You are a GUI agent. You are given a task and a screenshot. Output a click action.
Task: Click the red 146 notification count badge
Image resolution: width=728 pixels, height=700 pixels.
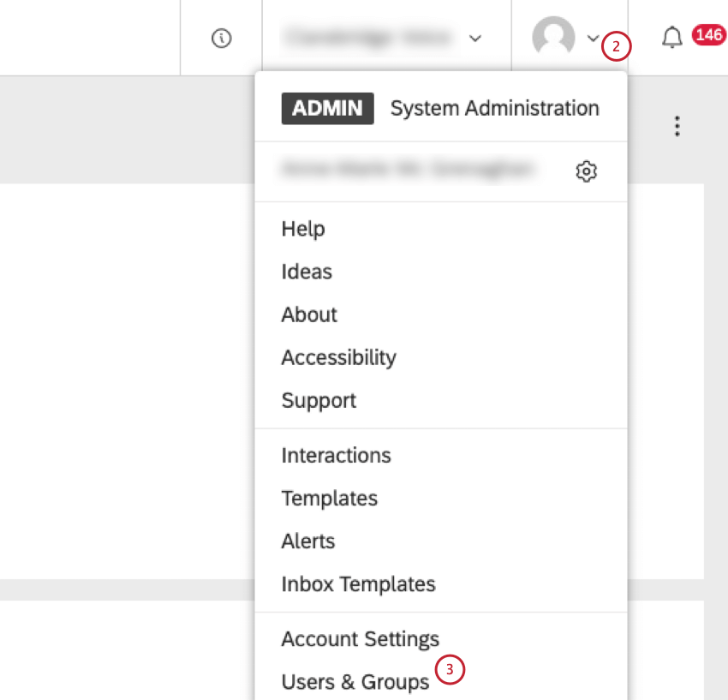coord(710,35)
